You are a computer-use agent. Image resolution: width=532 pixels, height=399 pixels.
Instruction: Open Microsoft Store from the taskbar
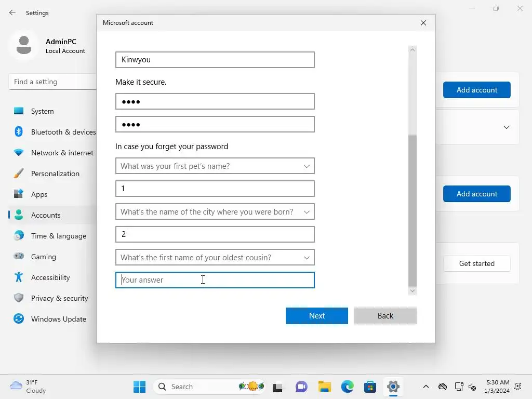tap(370, 387)
